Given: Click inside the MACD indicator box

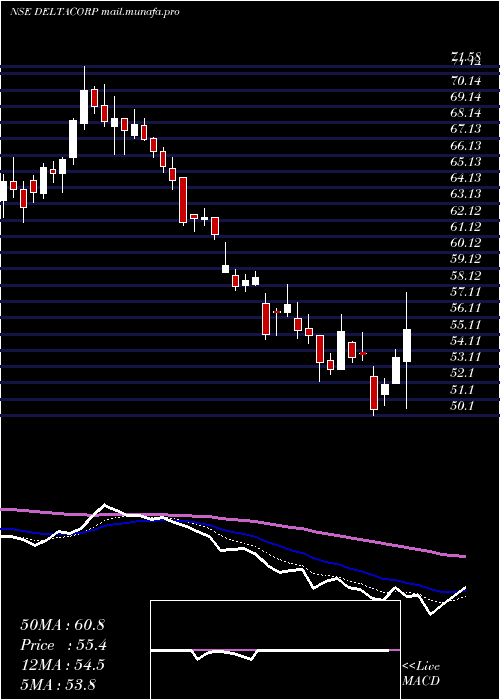Looking at the screenshot, I should coord(275,650).
